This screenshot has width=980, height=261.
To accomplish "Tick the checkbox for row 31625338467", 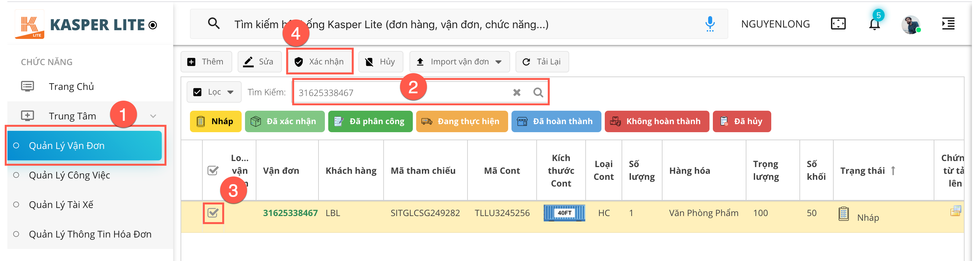I will tap(213, 213).
